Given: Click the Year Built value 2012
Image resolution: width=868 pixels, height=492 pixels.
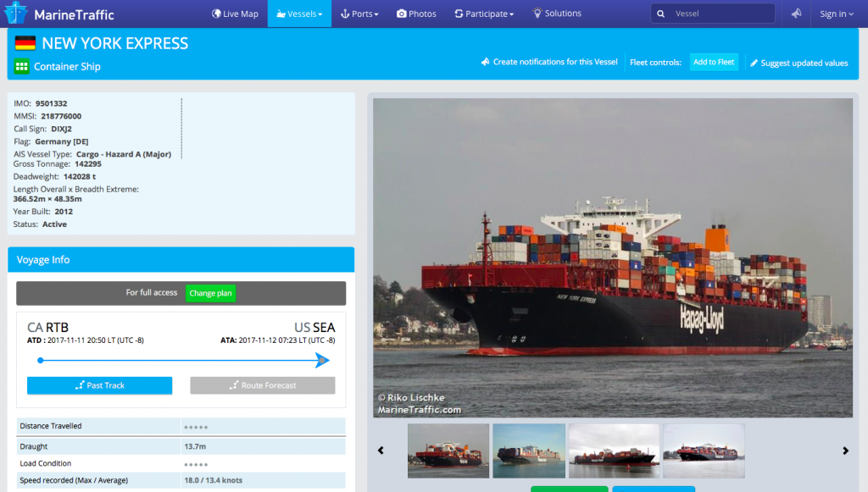Looking at the screenshot, I should [x=64, y=211].
